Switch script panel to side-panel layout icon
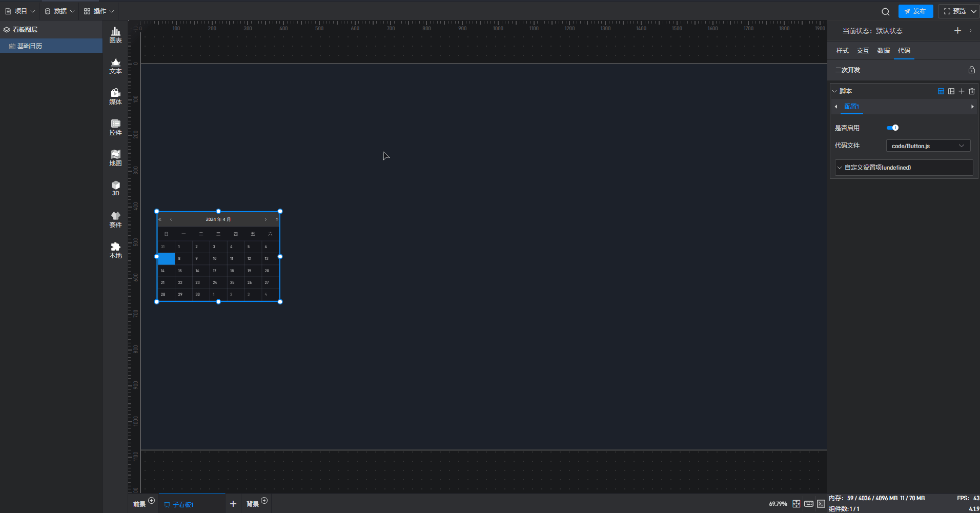This screenshot has height=513, width=980. coord(951,91)
